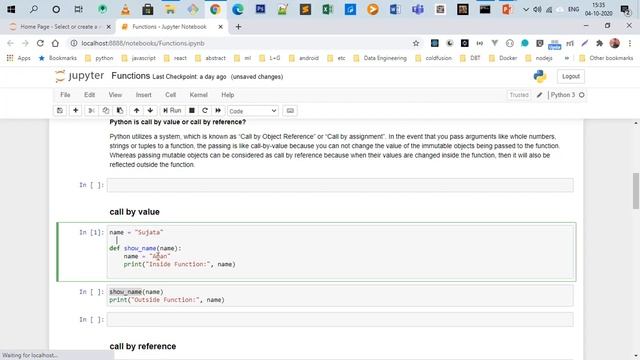The height and width of the screenshot is (360, 640).
Task: Click the 'call by reference' heading
Action: 143,346
